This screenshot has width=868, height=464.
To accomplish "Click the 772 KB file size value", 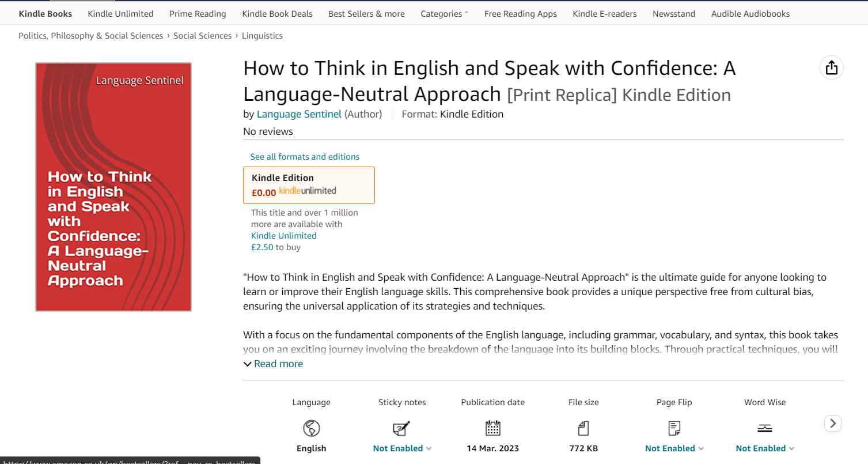I will (583, 448).
